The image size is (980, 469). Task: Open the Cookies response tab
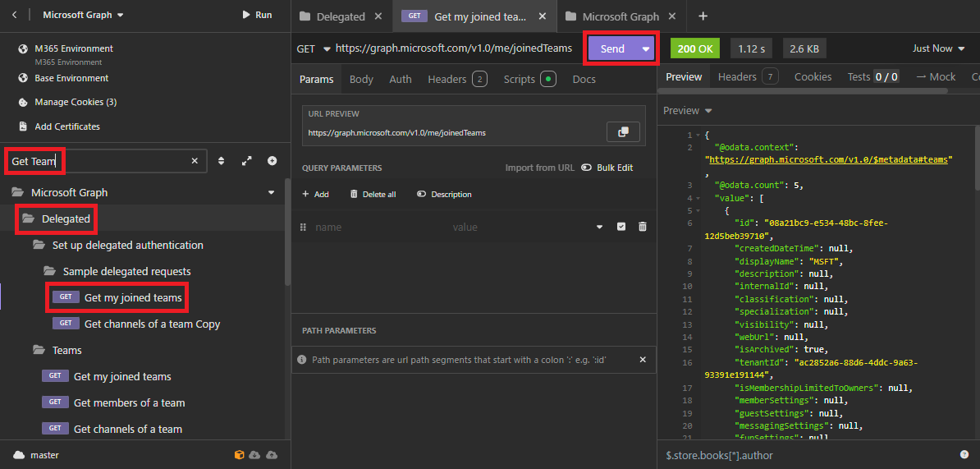pos(813,77)
